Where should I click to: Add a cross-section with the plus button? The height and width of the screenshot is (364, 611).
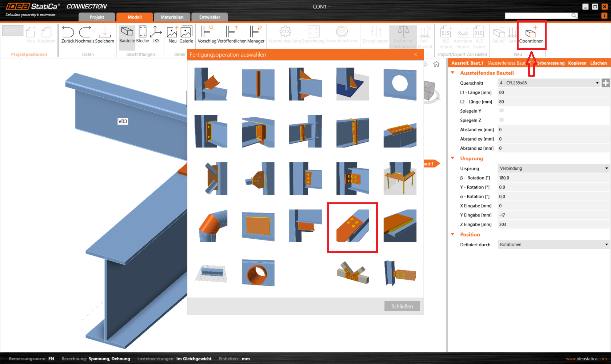606,83
